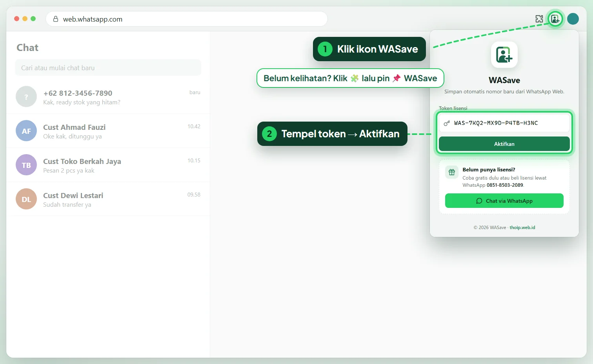The height and width of the screenshot is (364, 593).
Task: Click the Pesan 2 pcs ya kak preview
Action: click(x=69, y=171)
